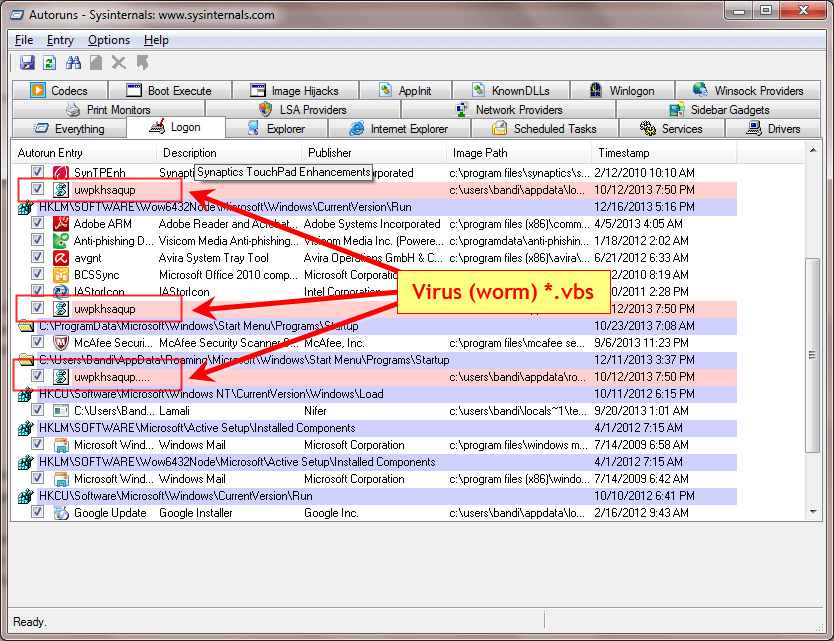This screenshot has width=834, height=641.
Task: Click the Delete X toolbar icon
Action: 119,63
